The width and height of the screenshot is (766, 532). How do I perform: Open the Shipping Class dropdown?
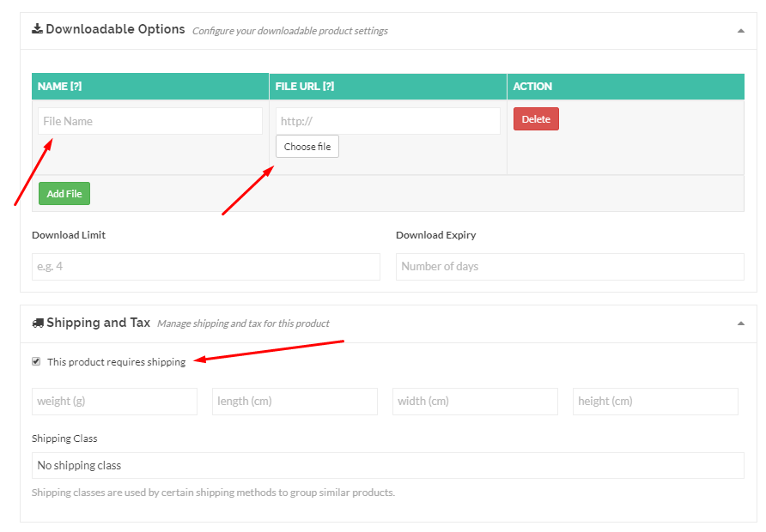pos(388,466)
